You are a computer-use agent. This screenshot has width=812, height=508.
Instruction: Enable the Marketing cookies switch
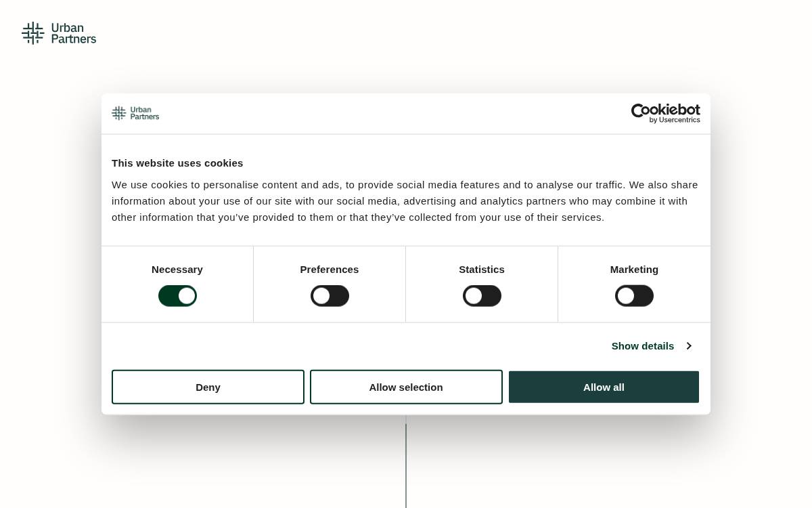point(634,296)
